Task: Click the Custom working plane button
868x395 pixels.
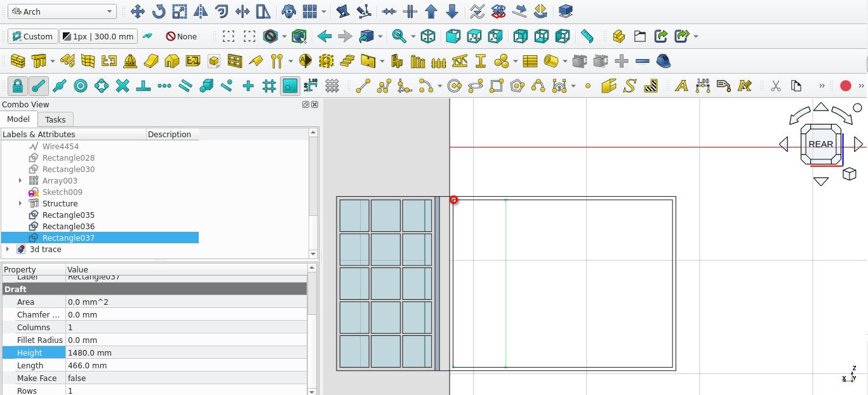Action: 32,37
